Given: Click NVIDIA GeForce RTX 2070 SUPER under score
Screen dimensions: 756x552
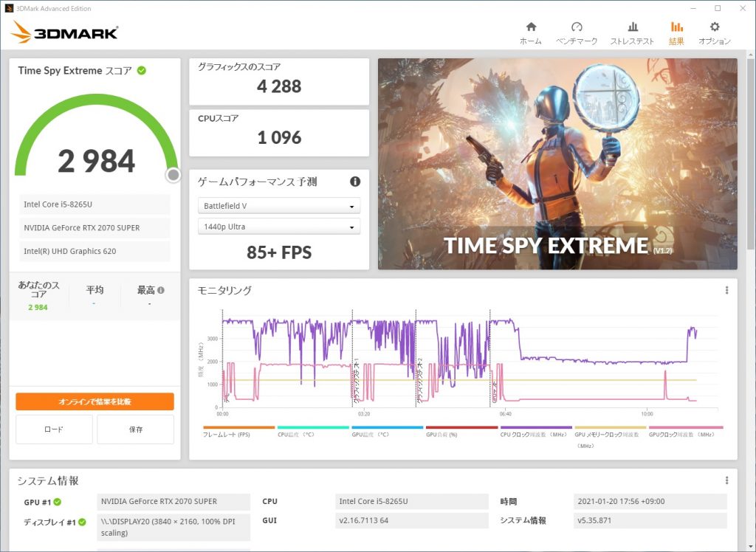Looking at the screenshot, I should pyautogui.click(x=94, y=227).
